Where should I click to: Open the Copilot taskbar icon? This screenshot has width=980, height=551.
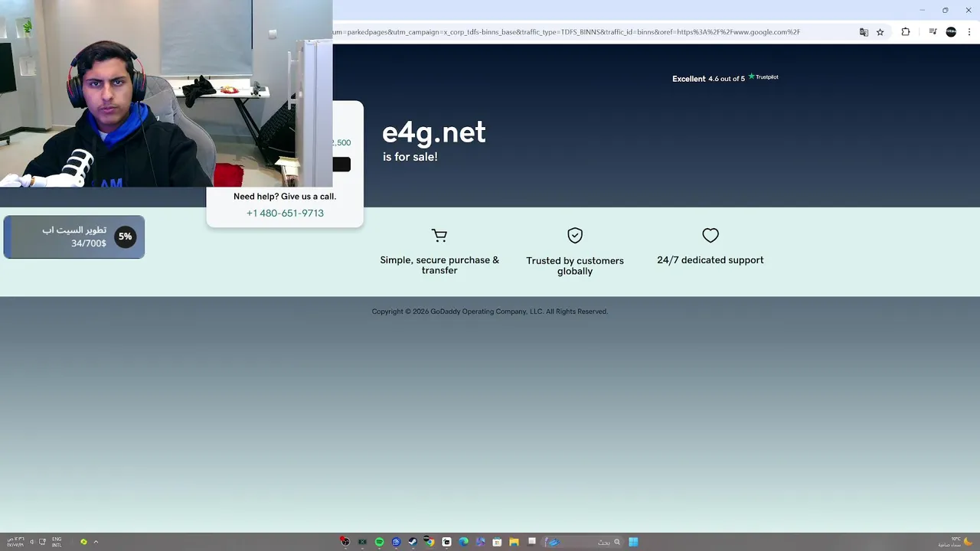(x=480, y=542)
